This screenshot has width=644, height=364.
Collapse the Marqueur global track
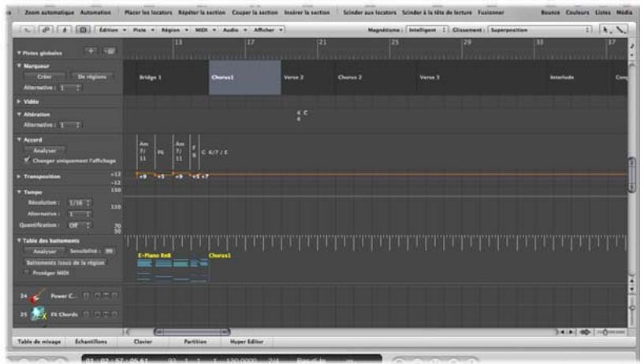[x=19, y=65]
